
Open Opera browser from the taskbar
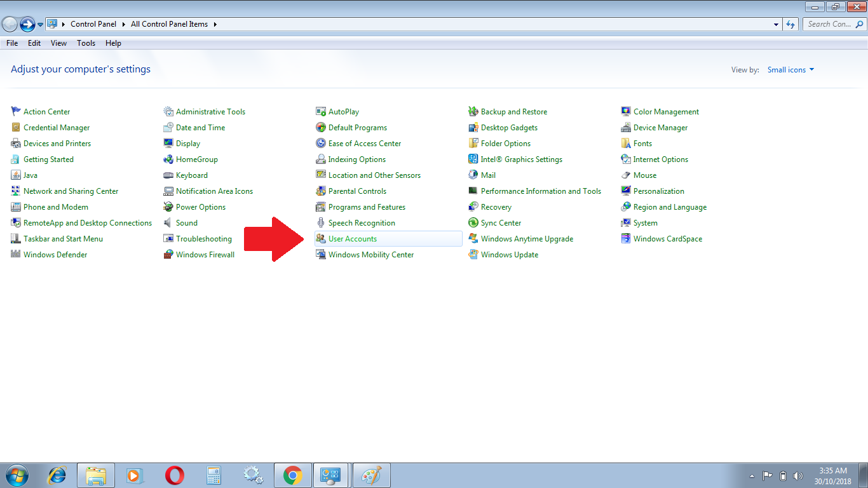point(174,475)
